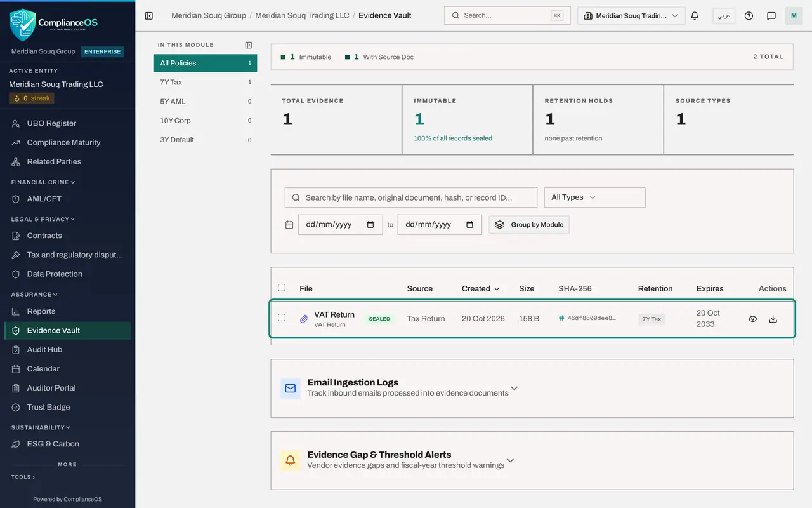This screenshot has height=508, width=812.
Task: Click the SHA-256 hash icon for VAT Return
Action: click(561, 318)
